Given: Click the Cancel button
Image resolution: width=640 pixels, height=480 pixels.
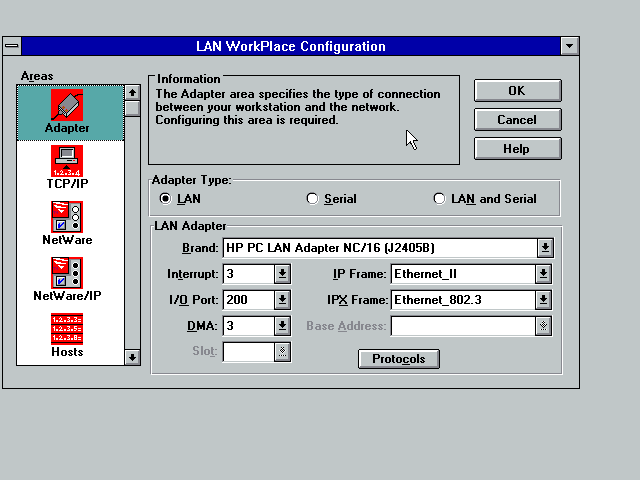Looking at the screenshot, I should 518,120.
